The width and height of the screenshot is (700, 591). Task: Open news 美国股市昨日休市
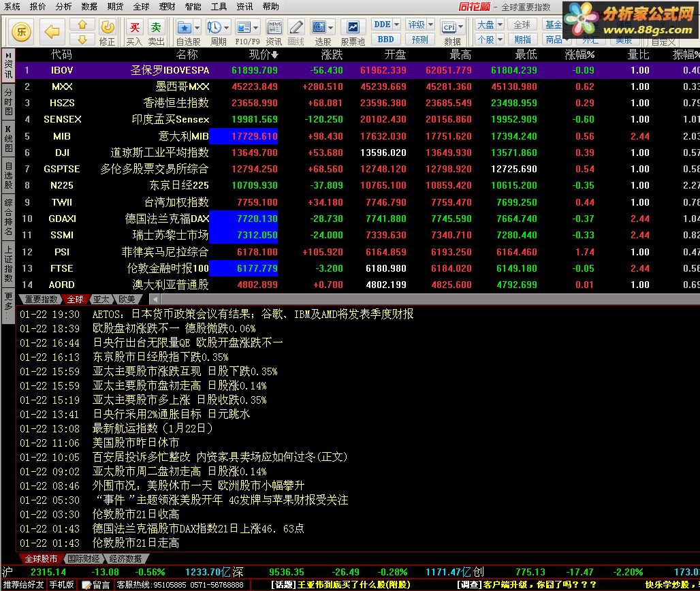click(136, 443)
